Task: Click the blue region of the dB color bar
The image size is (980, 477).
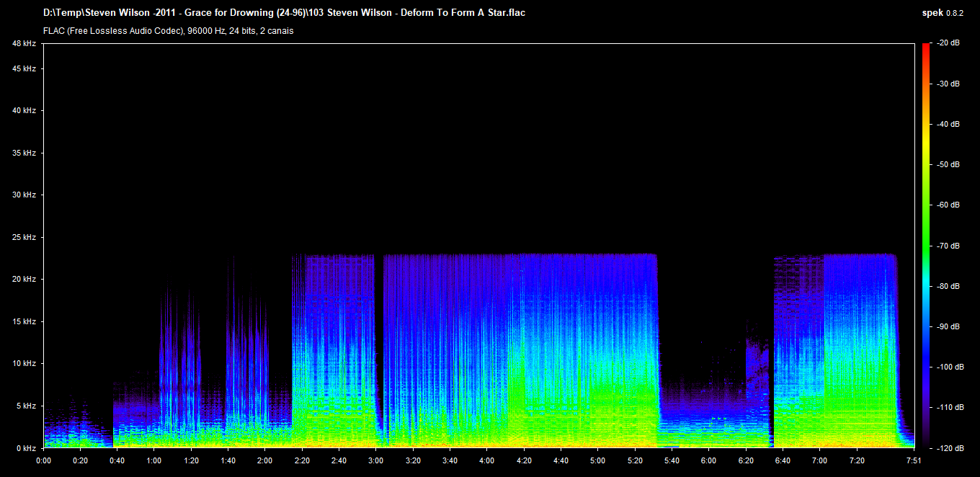Action: (x=925, y=367)
